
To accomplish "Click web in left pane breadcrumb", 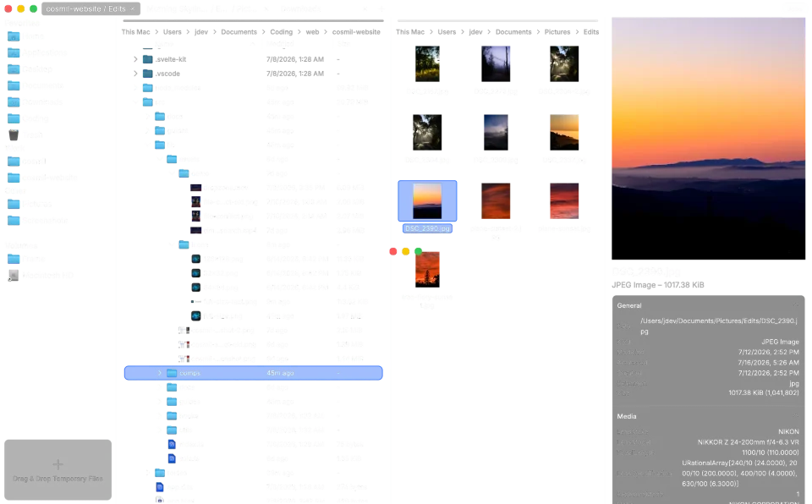I will pyautogui.click(x=312, y=32).
